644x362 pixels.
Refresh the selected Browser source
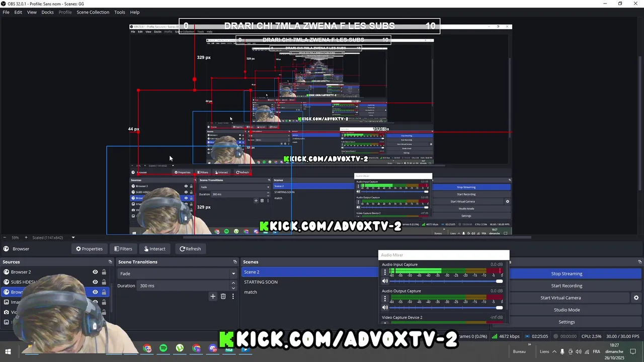click(x=190, y=249)
